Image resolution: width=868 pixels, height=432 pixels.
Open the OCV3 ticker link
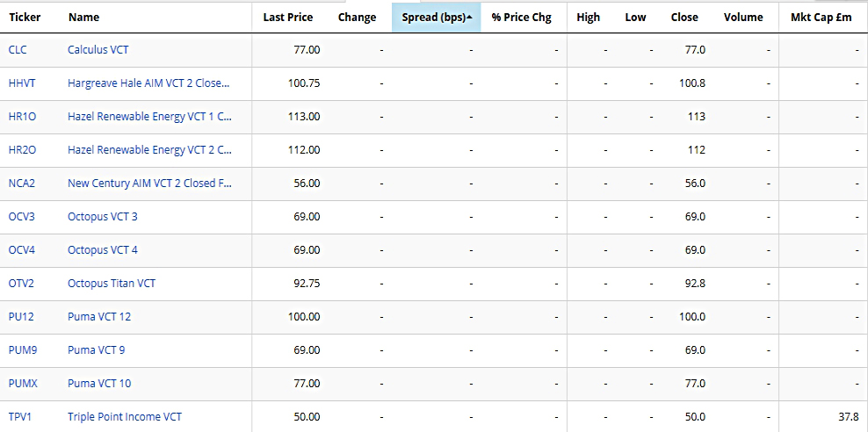coord(22,216)
